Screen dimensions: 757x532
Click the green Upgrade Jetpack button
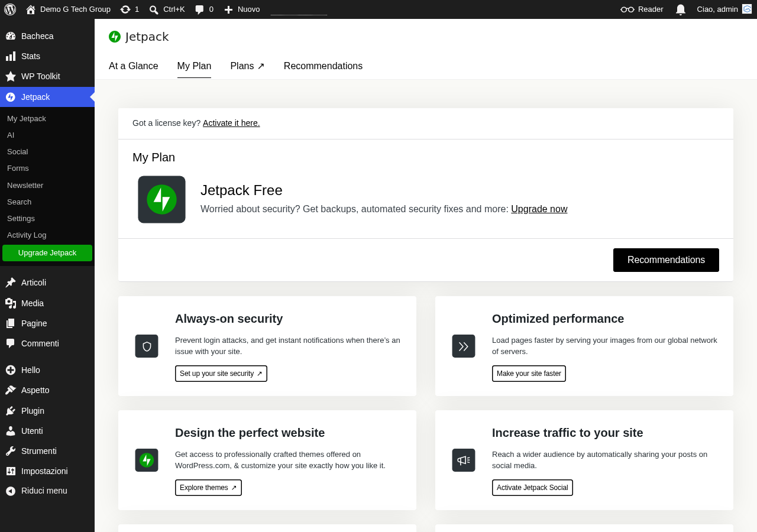(47, 253)
